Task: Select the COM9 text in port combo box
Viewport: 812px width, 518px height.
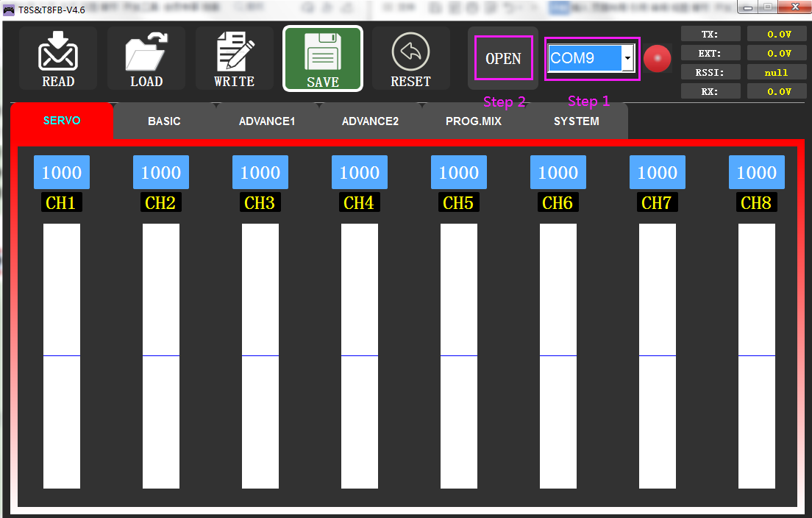Action: click(585, 58)
